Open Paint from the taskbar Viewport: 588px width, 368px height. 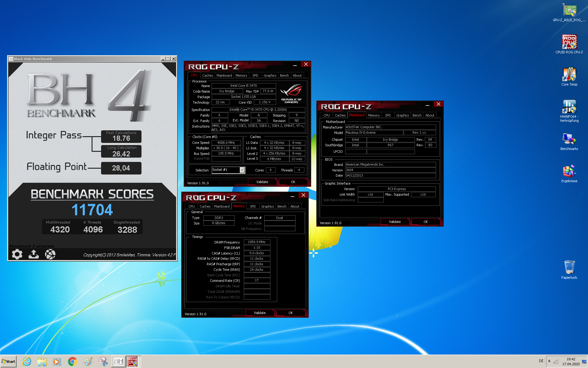click(88, 362)
